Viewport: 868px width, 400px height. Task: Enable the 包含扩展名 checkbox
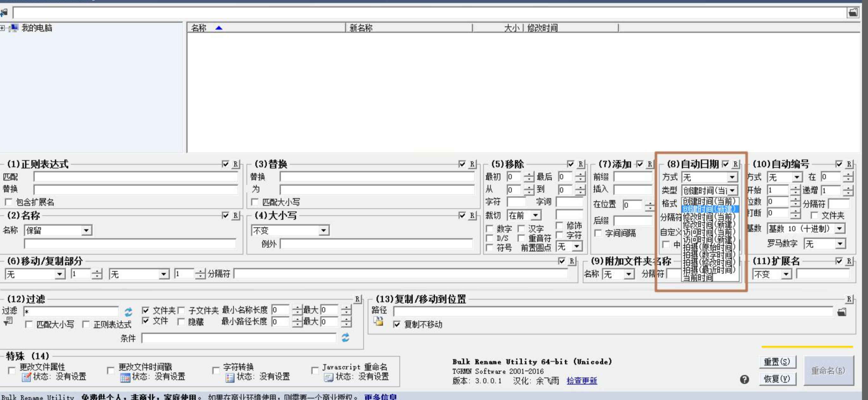coord(9,202)
